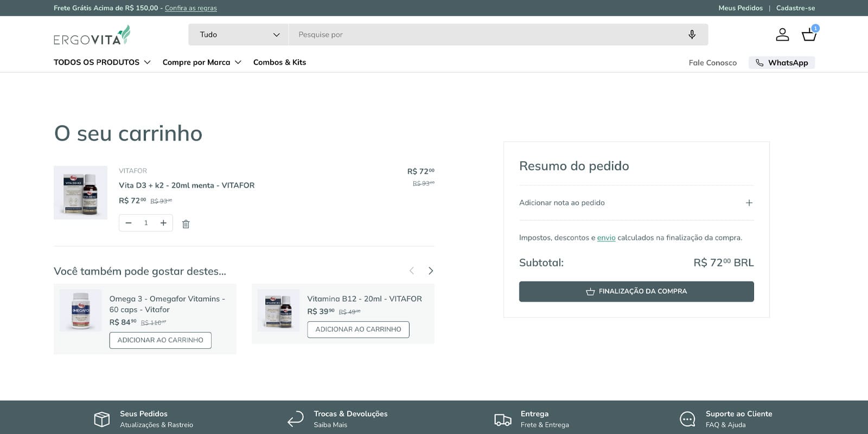Image resolution: width=868 pixels, height=434 pixels.
Task: Open Seus Pedidos footer link
Action: click(144, 414)
